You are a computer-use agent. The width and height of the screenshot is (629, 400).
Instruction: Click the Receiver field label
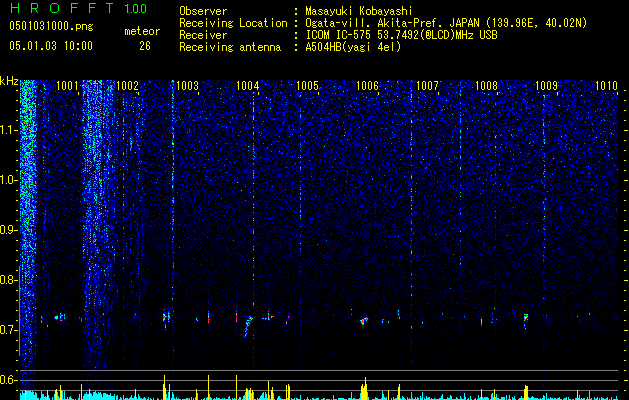tap(203, 35)
